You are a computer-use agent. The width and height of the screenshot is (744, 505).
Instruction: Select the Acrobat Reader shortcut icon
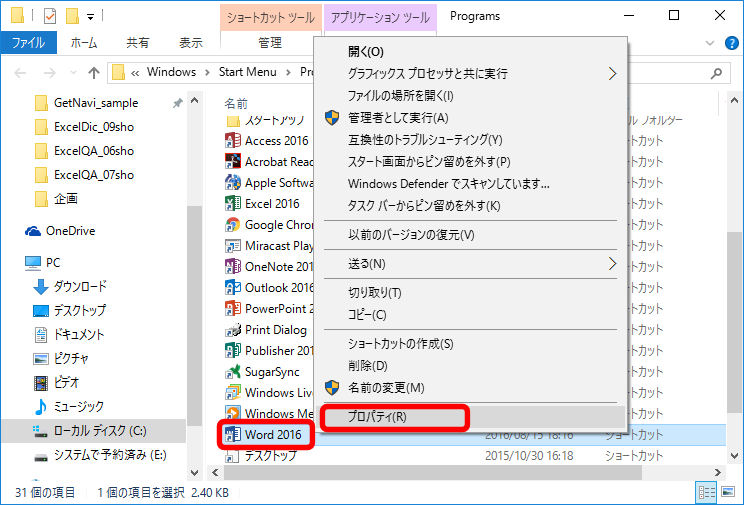[232, 162]
